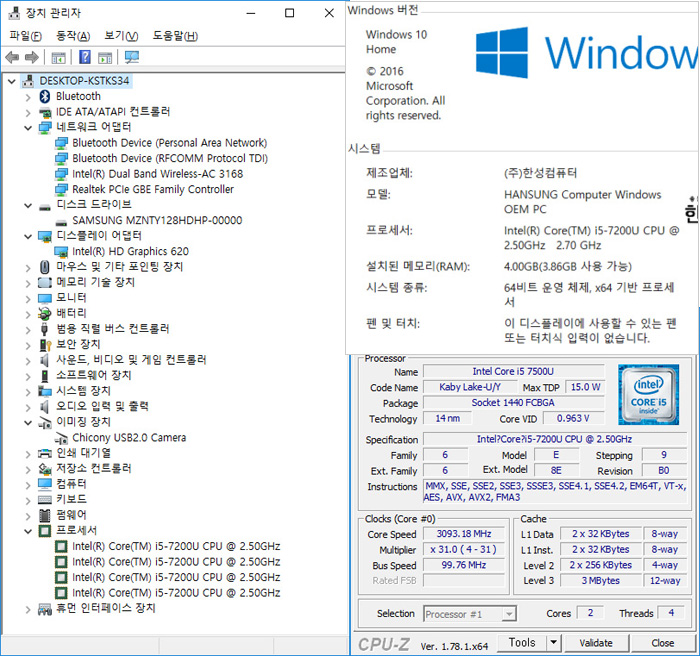Open the Tools dropdown arrow in CPU-Z
This screenshot has height=657, width=700.
[x=553, y=643]
